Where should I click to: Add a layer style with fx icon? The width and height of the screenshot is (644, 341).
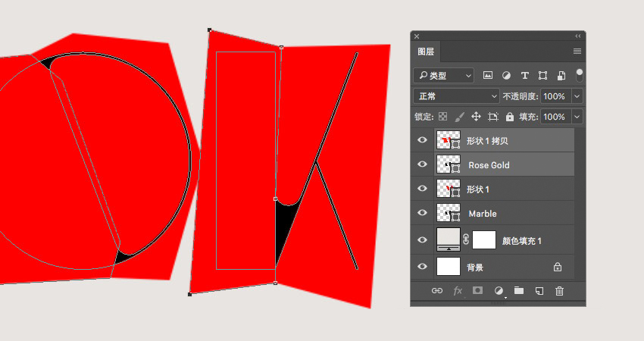coord(458,291)
